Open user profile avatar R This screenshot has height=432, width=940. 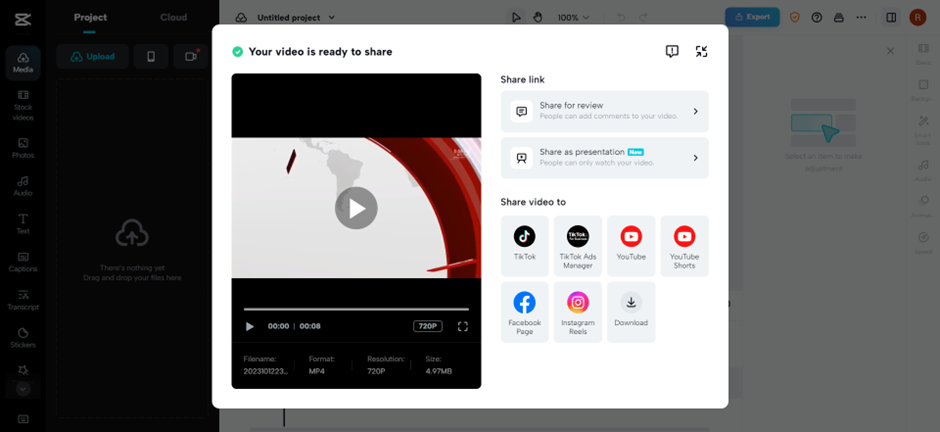tap(918, 17)
